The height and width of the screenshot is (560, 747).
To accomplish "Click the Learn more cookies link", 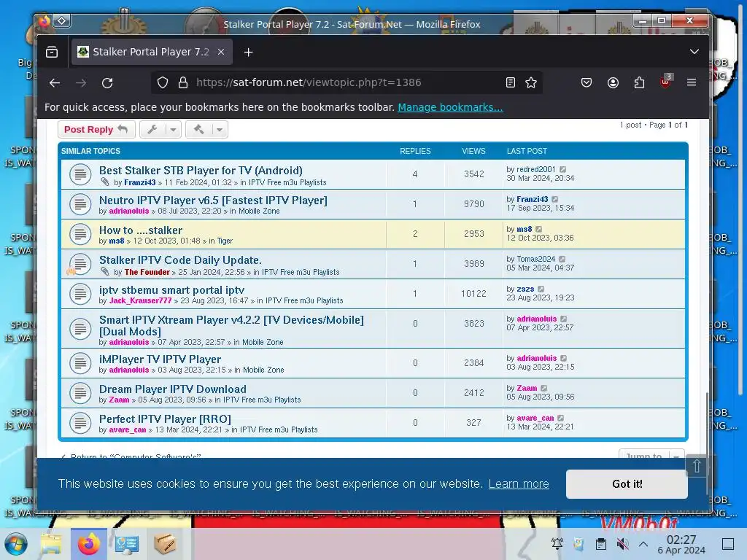I will coord(519,484).
